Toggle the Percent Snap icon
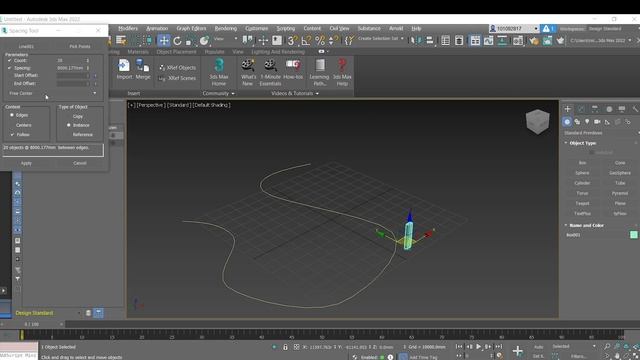The image size is (640, 360). tap(320, 40)
